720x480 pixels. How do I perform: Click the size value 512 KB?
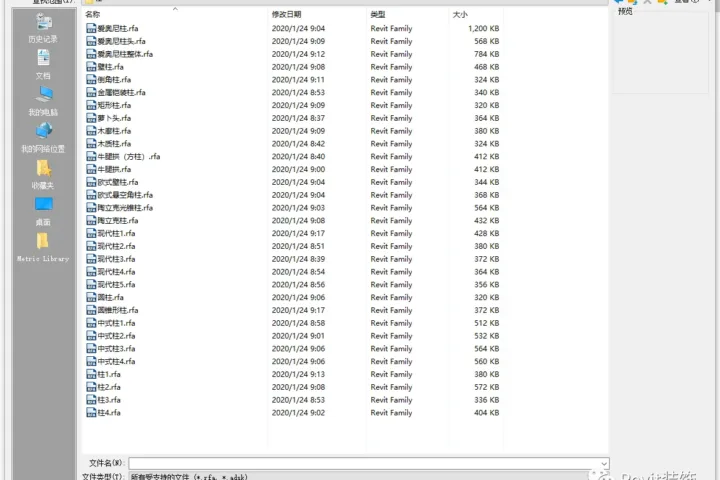tap(487, 323)
